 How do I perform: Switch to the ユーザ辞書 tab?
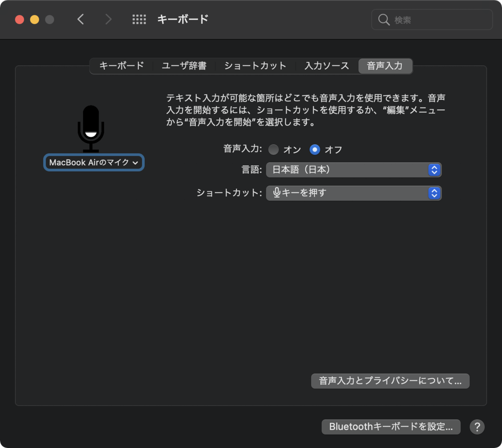(184, 66)
